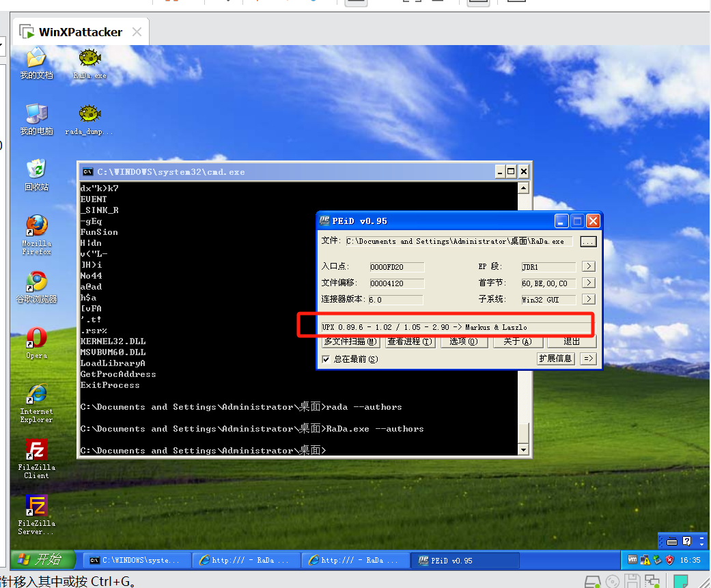This screenshot has width=711, height=588.
Task: Click cmd window scrollbar up arrow
Action: (x=523, y=188)
